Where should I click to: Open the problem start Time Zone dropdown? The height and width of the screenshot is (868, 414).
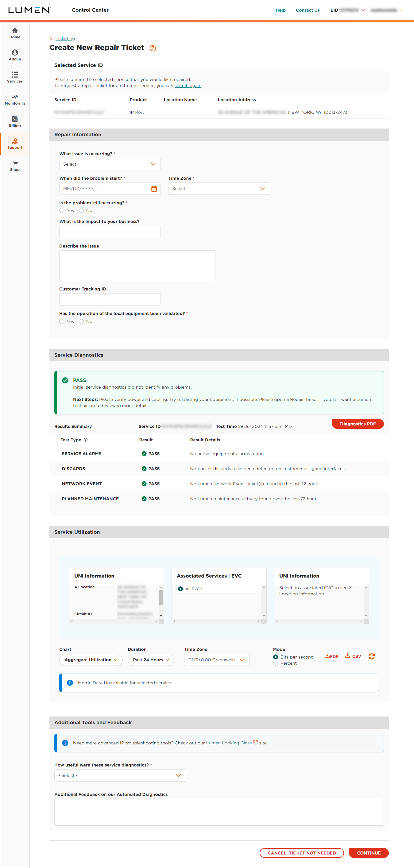tap(219, 189)
